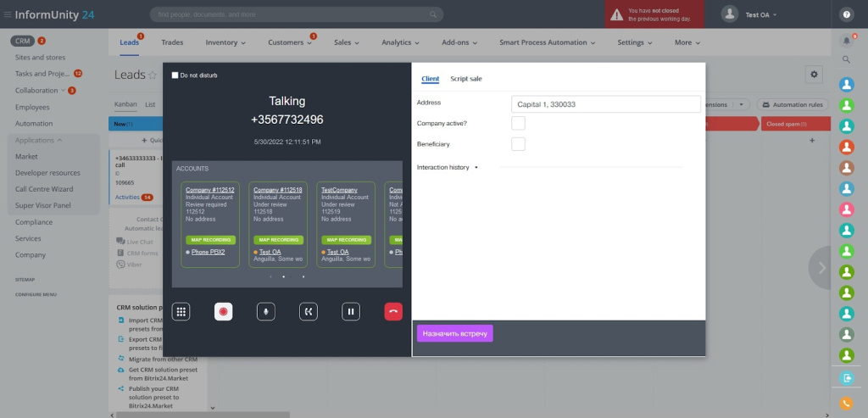Viewport: 868px width, 418px height.
Task: Open the dial pad in call panel
Action: [x=181, y=312]
